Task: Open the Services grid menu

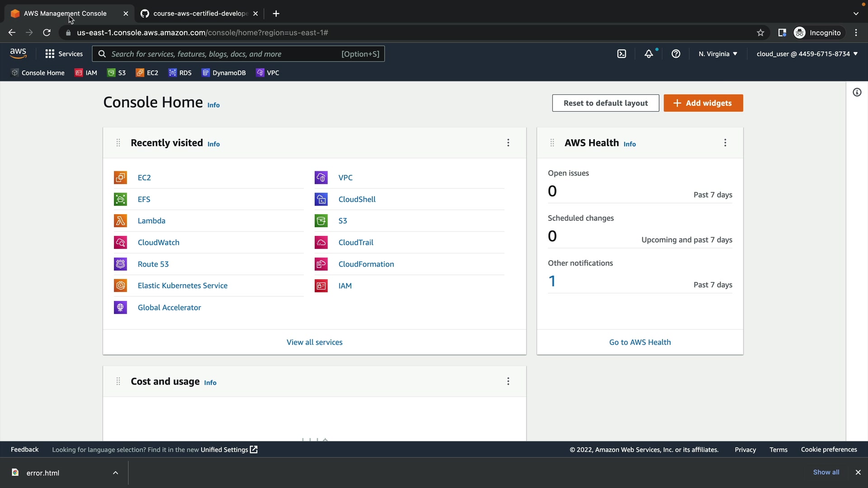Action: click(64, 54)
